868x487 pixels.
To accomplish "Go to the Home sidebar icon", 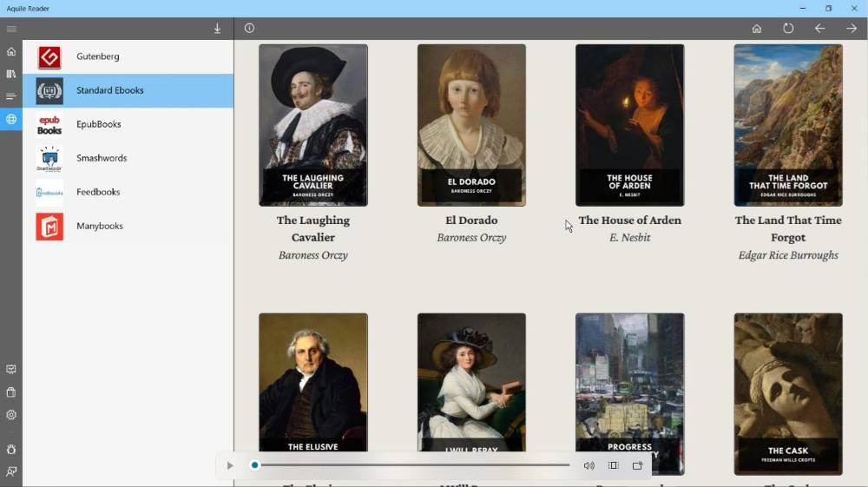I will point(11,51).
